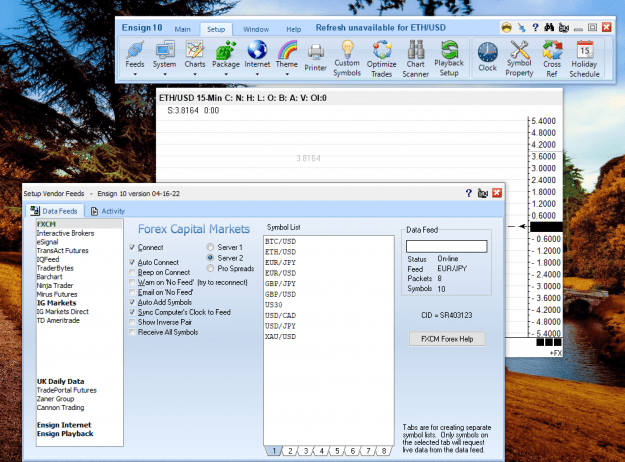Toggle Sync Computer's Clock to Feed
The image size is (625, 462).
132,312
